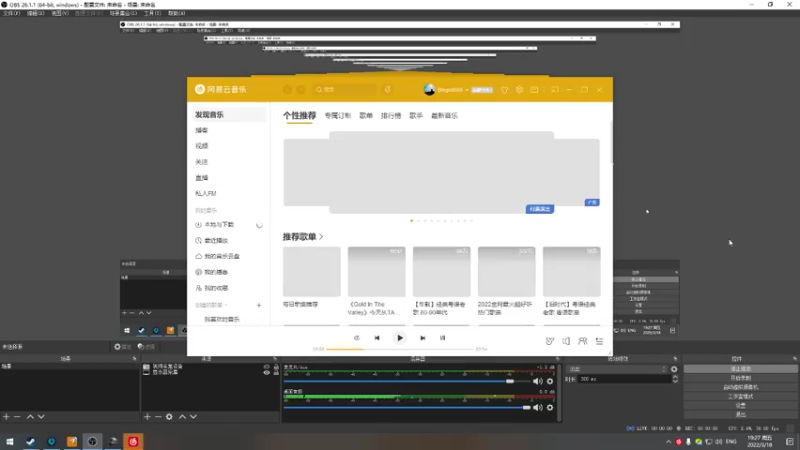Open the 歌手 tab
The height and width of the screenshot is (450, 800).
pos(416,116)
